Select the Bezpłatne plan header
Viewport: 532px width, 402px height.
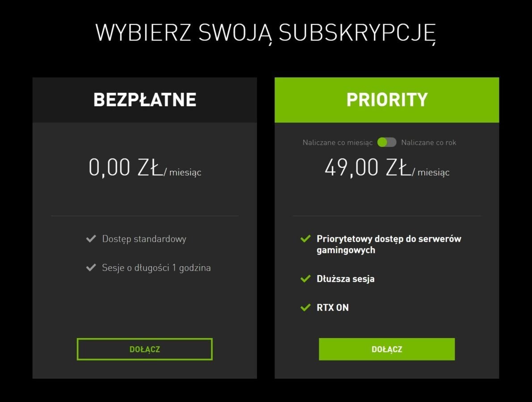[144, 100]
